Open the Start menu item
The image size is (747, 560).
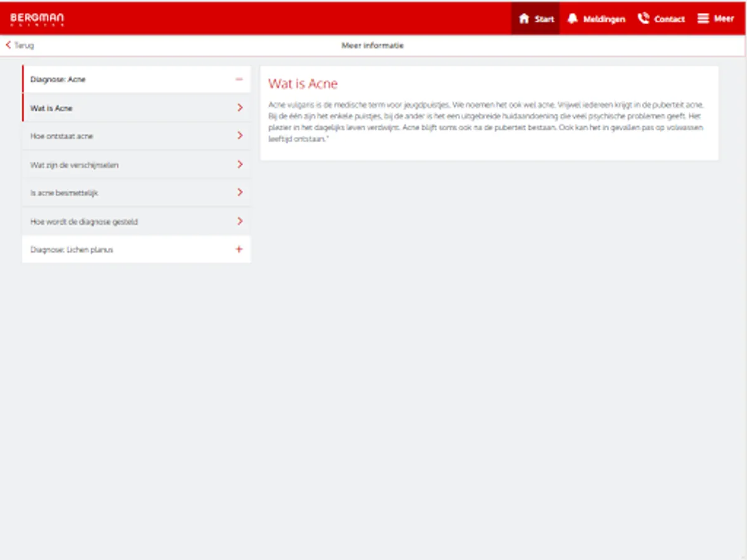pyautogui.click(x=535, y=19)
